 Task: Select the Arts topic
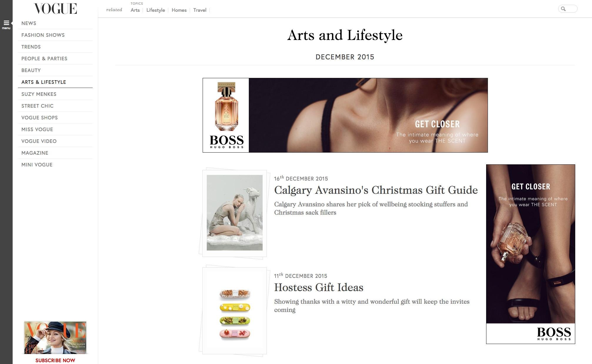coord(135,10)
